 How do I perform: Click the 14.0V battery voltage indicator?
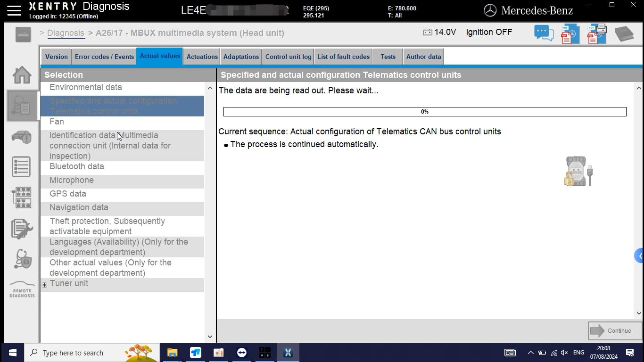click(x=439, y=32)
